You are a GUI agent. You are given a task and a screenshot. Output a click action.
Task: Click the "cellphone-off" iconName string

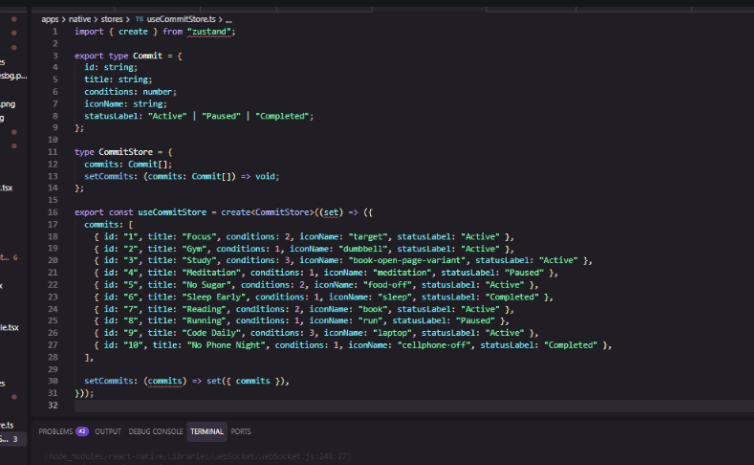click(434, 345)
